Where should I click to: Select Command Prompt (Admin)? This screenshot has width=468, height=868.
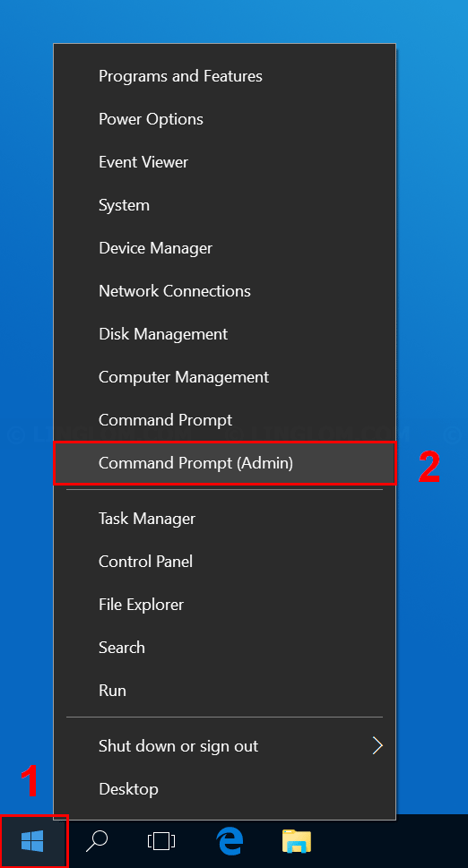225,463
